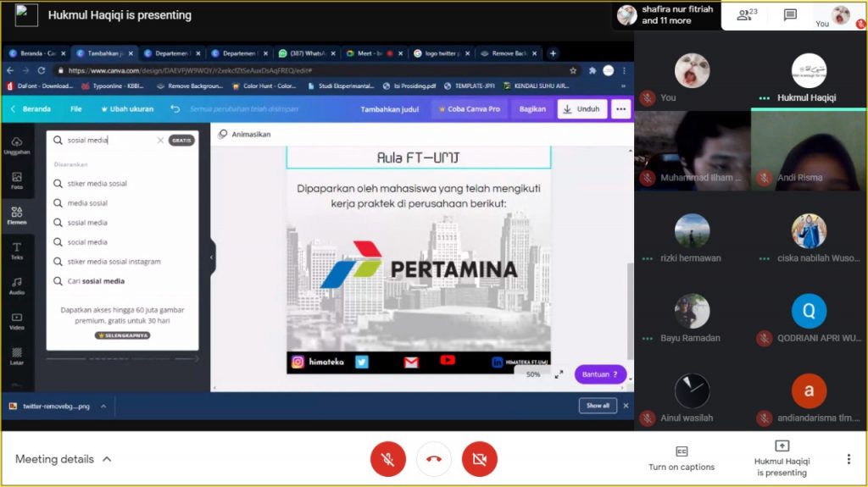The height and width of the screenshot is (487, 868).
Task: Select the Gmail icon on the design
Action: [411, 362]
